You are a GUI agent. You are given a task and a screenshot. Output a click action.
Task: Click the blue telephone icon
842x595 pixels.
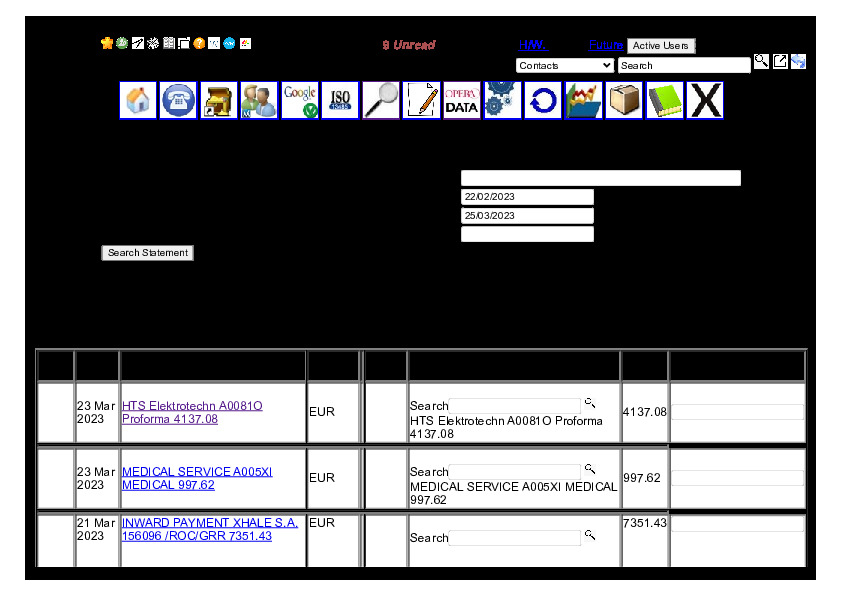pos(178,101)
